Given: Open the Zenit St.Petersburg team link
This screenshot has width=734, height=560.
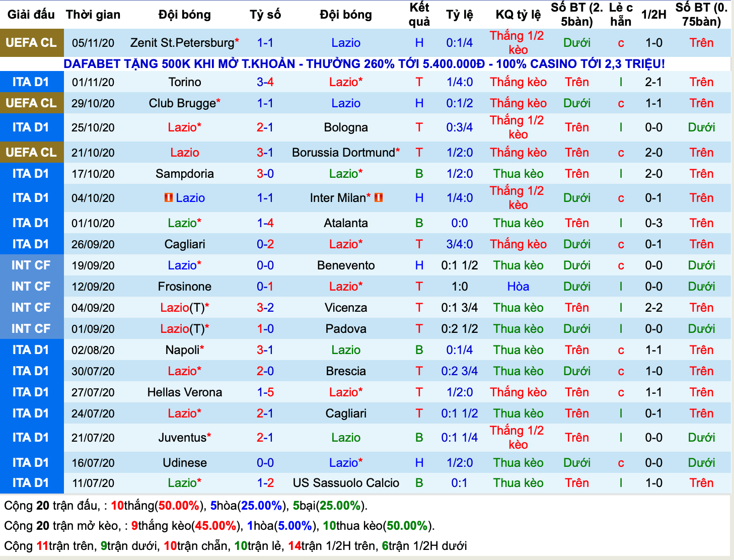Looking at the screenshot, I should point(182,43).
